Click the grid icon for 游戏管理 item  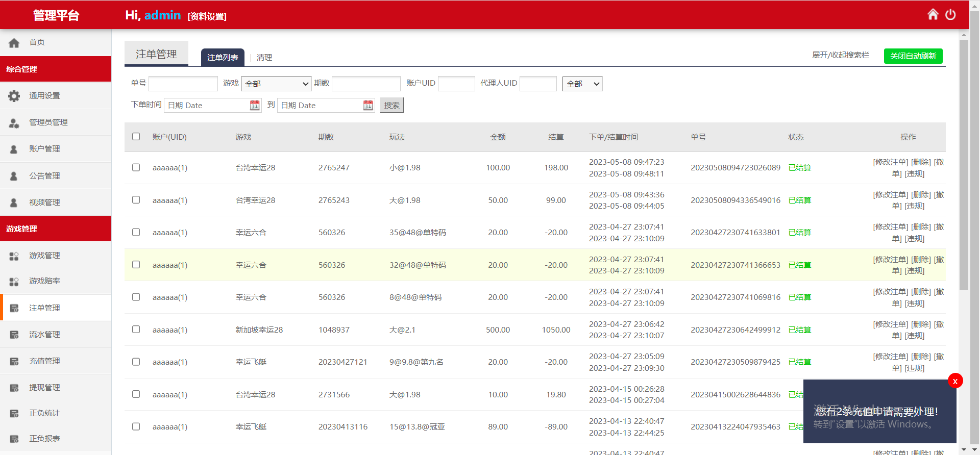(x=14, y=256)
